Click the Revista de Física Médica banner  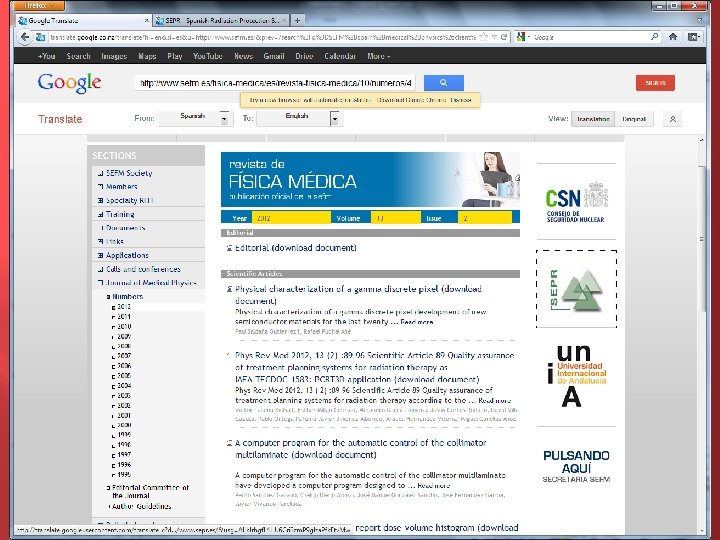click(370, 180)
